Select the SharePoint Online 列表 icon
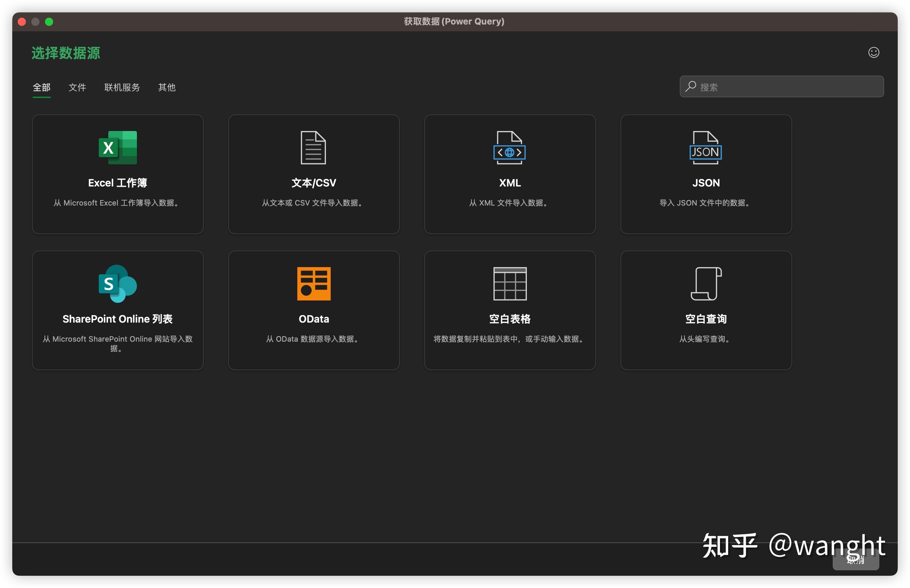Image resolution: width=910 pixels, height=588 pixels. (x=117, y=284)
